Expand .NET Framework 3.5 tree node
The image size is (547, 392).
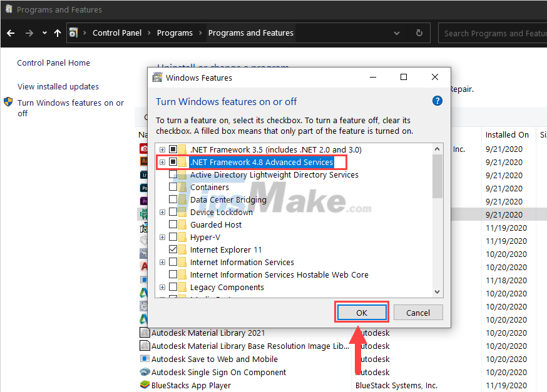[162, 149]
